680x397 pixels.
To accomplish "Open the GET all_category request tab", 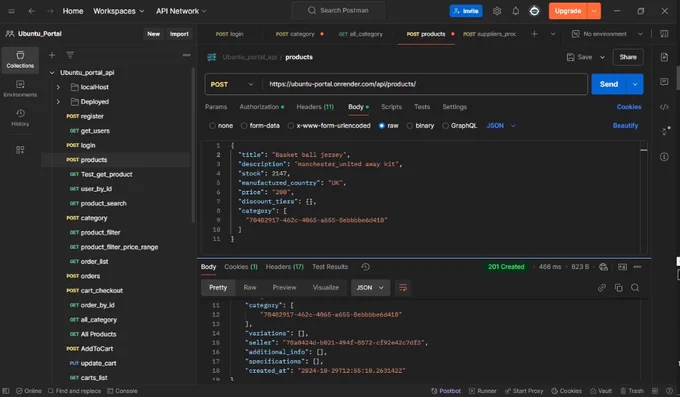I will point(360,34).
